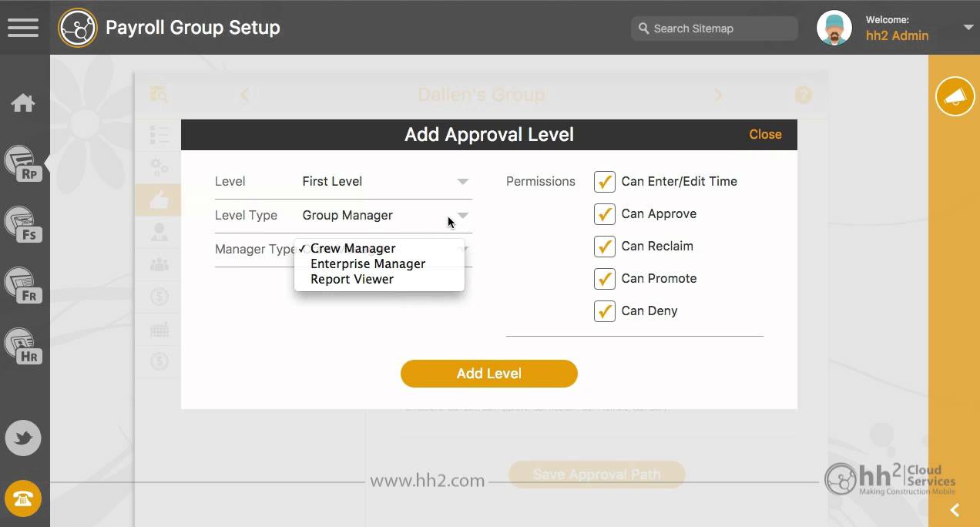Screen dimensions: 980x527
Task: Open the megaphone announcements icon
Action: (955, 96)
